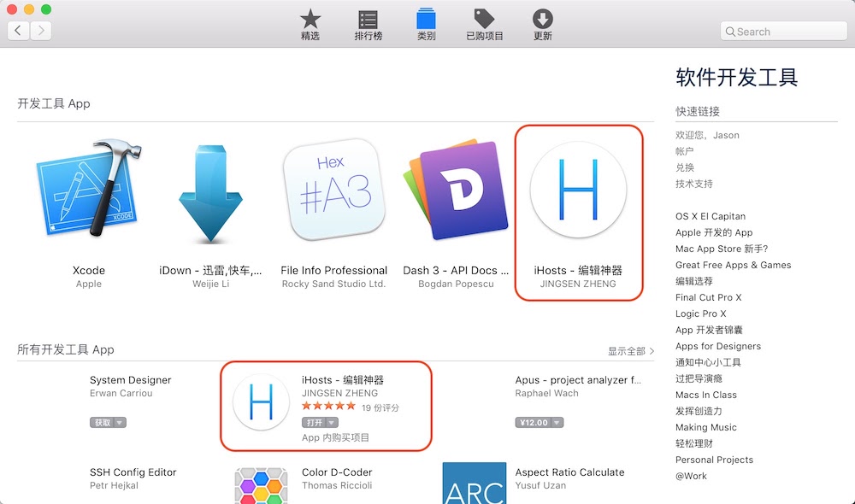Click the File Info Professional title
The image size is (855, 504).
pyautogui.click(x=333, y=270)
